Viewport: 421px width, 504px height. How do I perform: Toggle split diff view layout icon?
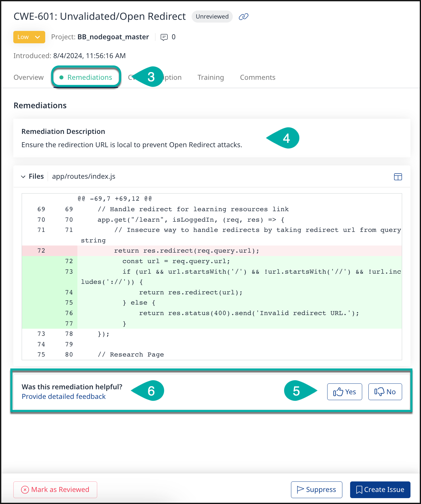tap(398, 177)
